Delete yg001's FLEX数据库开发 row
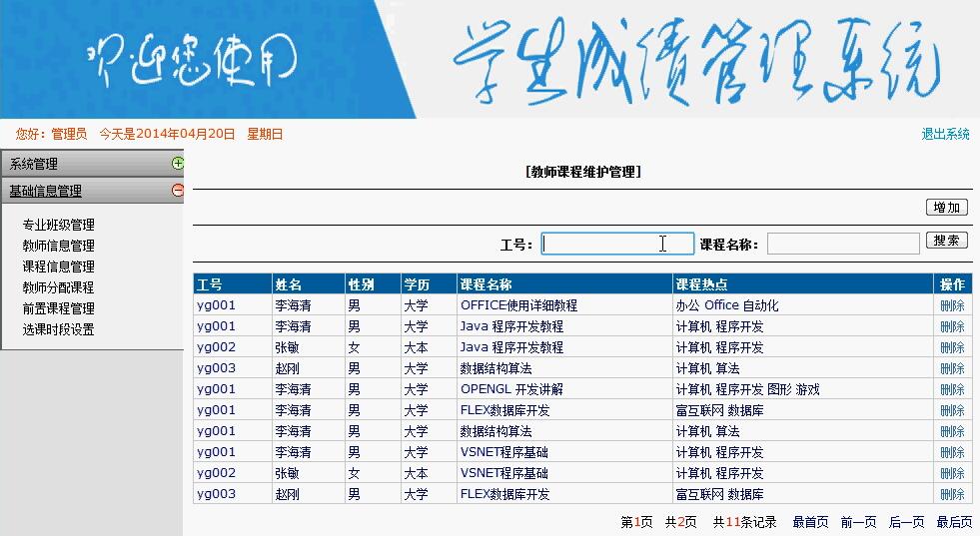 (952, 410)
